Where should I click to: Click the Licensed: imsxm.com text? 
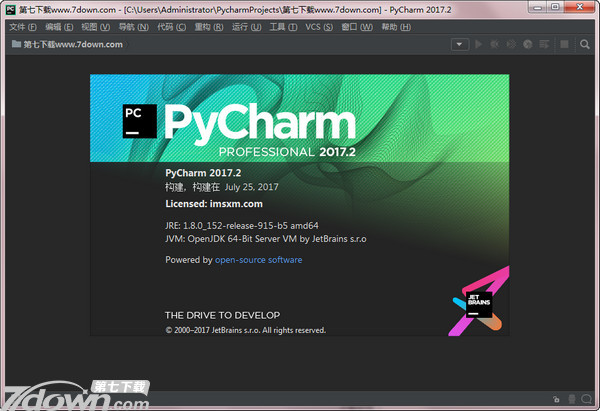(214, 204)
